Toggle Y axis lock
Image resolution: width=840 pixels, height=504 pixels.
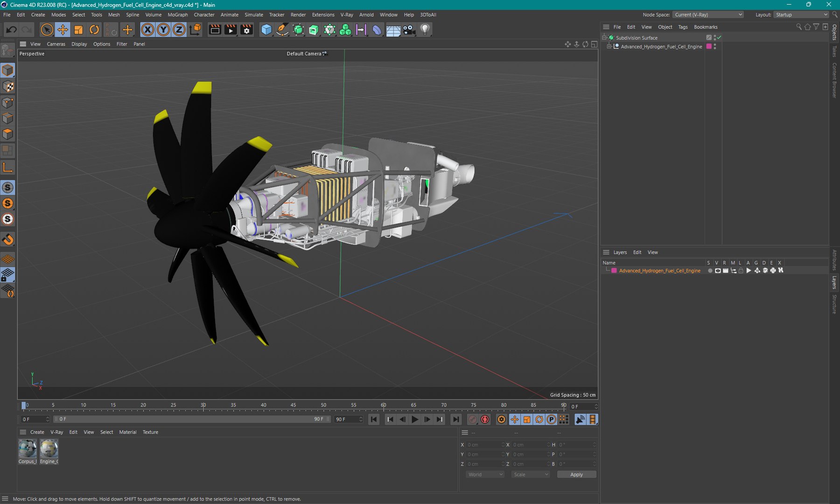point(163,30)
